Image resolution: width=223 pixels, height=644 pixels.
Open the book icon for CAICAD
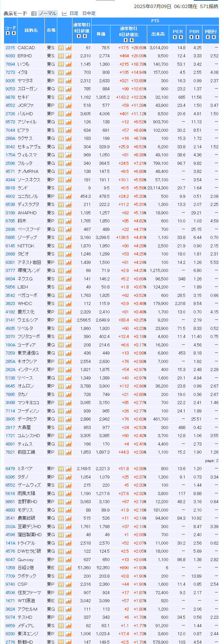coord(61,48)
